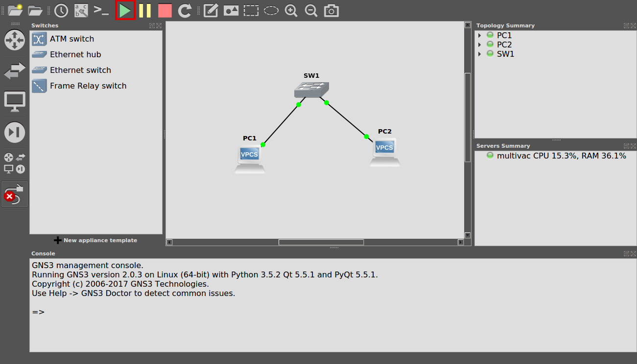Click the New blank project icon
The width and height of the screenshot is (637, 364).
tap(15, 10)
